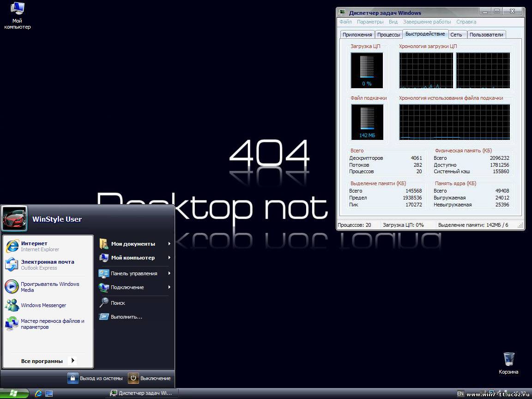Switch to the Users (Пользователи) tab
The width and height of the screenshot is (532, 399).
pyautogui.click(x=486, y=35)
